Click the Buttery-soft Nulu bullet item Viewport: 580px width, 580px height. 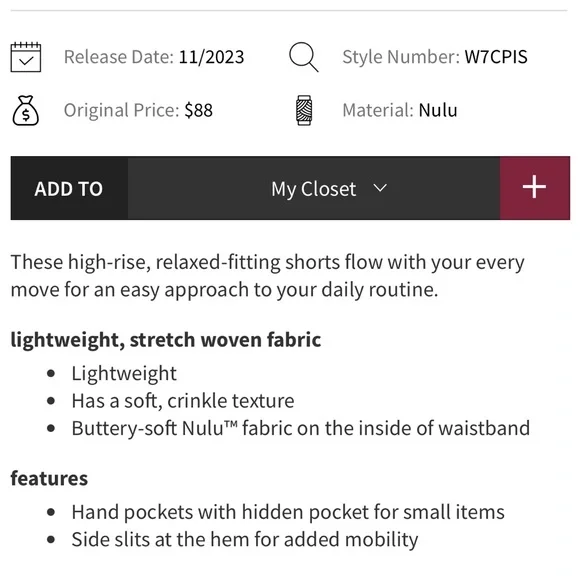(301, 428)
